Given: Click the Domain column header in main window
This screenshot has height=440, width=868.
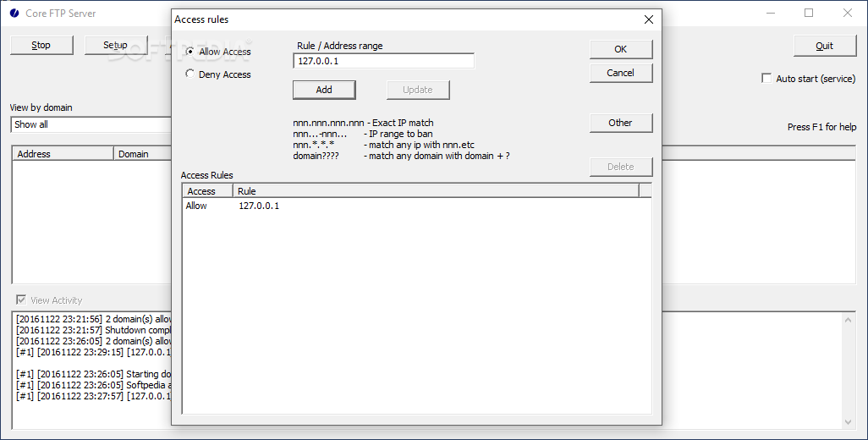Looking at the screenshot, I should pyautogui.click(x=143, y=154).
